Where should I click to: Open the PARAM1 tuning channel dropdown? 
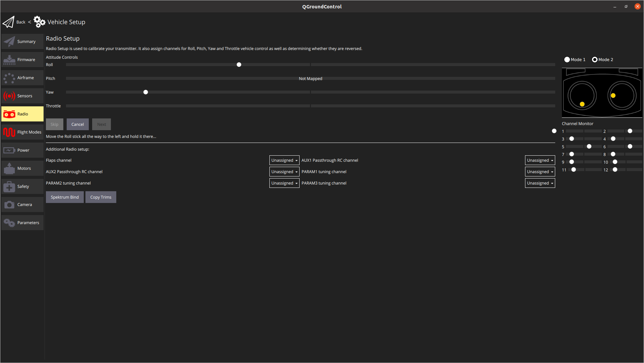click(540, 171)
